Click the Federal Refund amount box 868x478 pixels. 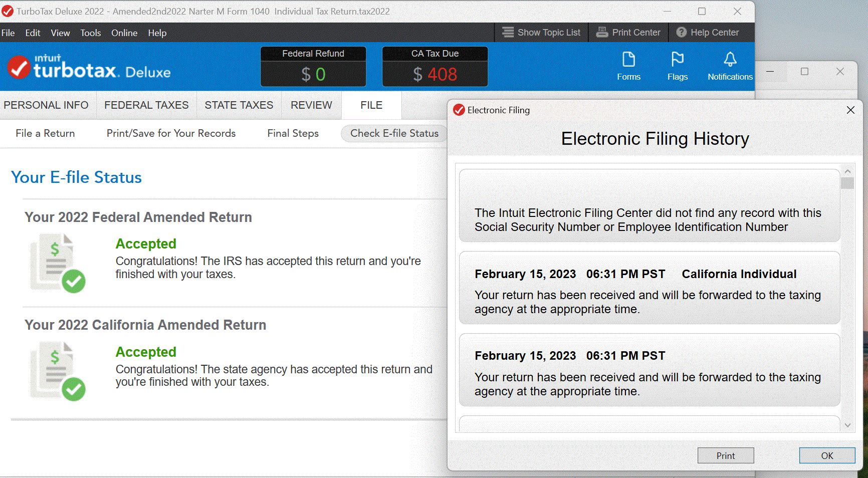(x=313, y=67)
